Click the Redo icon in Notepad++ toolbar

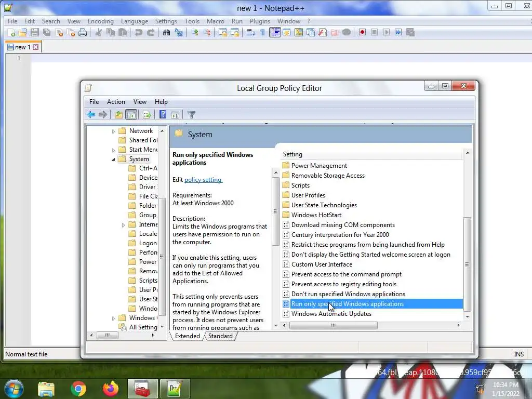(150, 33)
